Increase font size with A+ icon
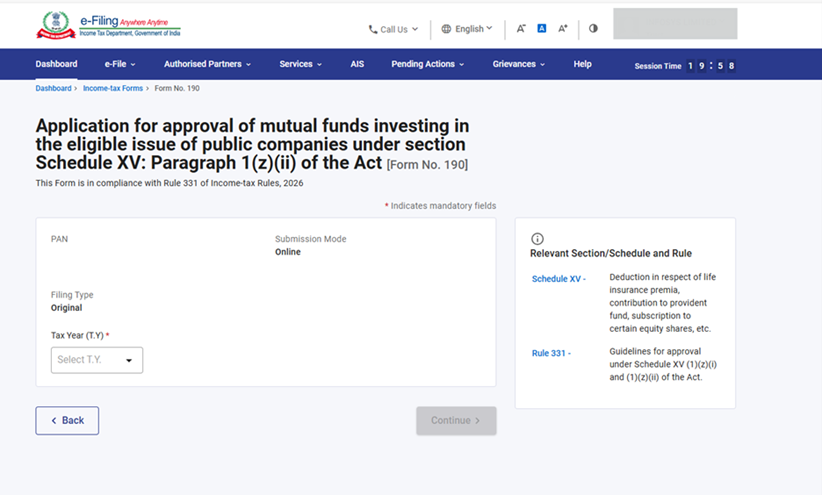 [x=563, y=29]
